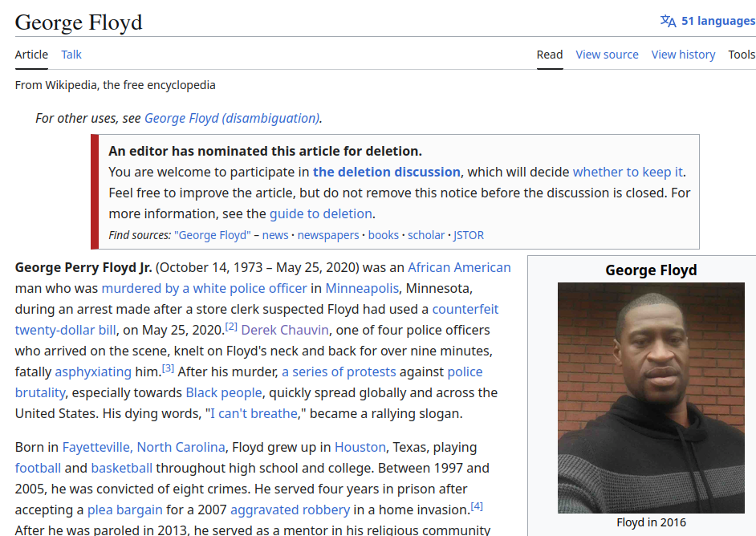Screen dimensions: 756x536
Task: Open the counterfeit link
Action: tap(465, 309)
